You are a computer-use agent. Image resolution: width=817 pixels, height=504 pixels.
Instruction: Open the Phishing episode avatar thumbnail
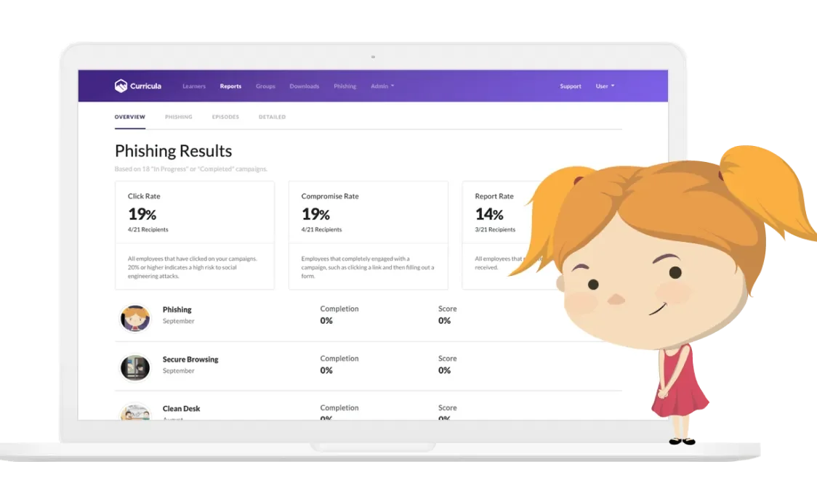coord(135,318)
